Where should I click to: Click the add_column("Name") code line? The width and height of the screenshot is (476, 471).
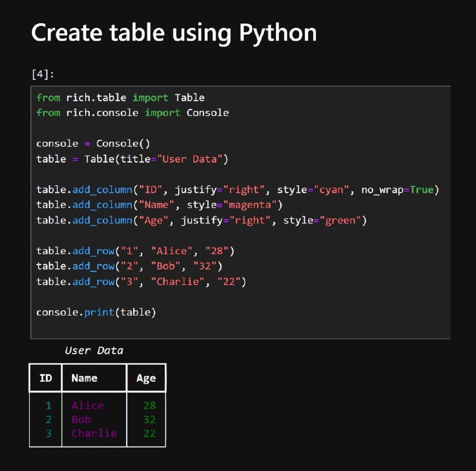[x=159, y=205]
